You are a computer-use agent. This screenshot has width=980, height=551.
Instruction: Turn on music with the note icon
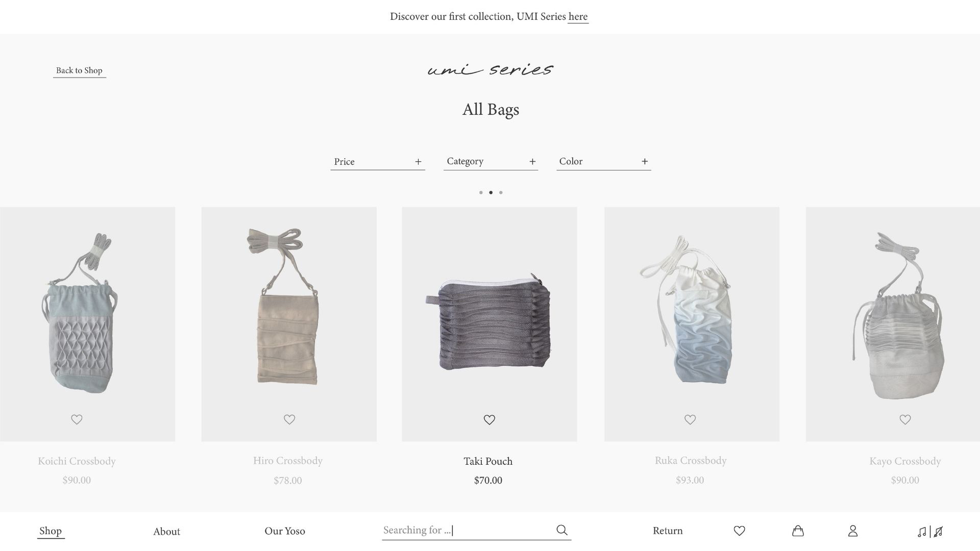[x=922, y=532]
